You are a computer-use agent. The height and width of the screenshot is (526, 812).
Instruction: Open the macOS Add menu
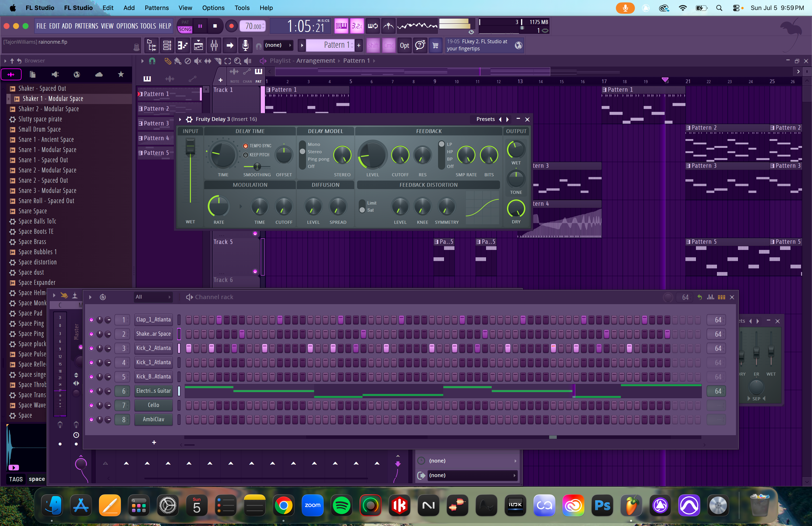tap(129, 8)
